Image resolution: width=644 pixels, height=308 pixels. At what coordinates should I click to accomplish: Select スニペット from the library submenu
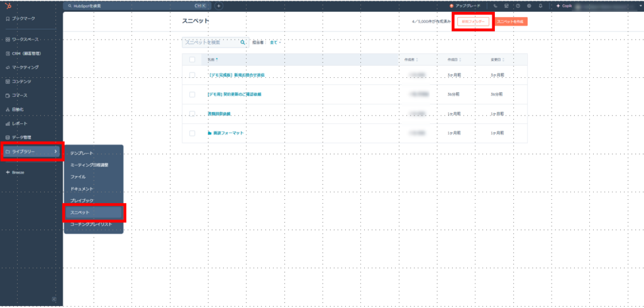click(x=94, y=212)
